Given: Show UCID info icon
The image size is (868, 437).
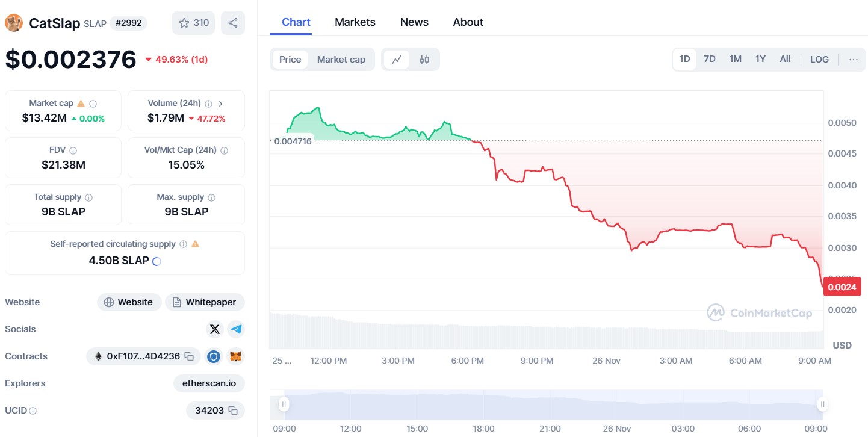Looking at the screenshot, I should 33,411.
